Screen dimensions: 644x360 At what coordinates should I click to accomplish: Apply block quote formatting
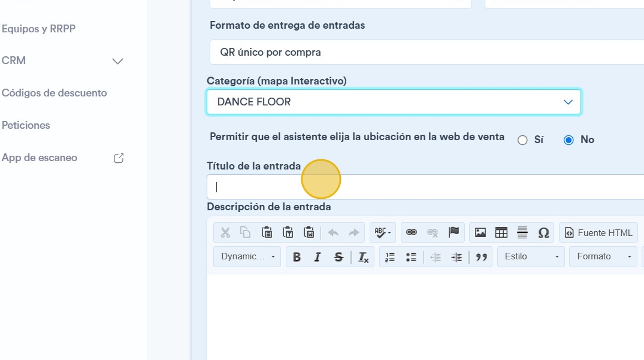[x=482, y=257]
